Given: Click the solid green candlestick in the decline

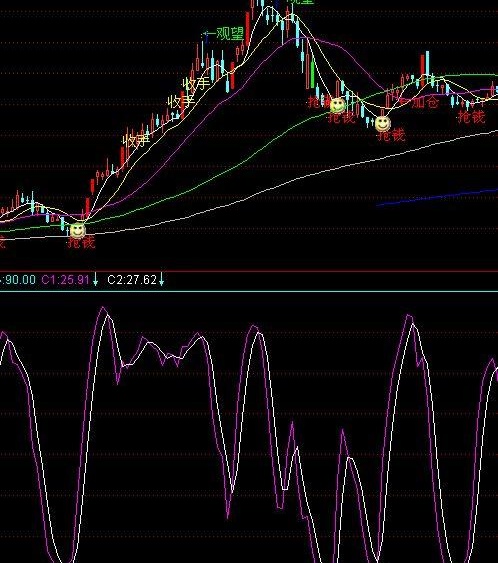Looking at the screenshot, I should coord(313,74).
